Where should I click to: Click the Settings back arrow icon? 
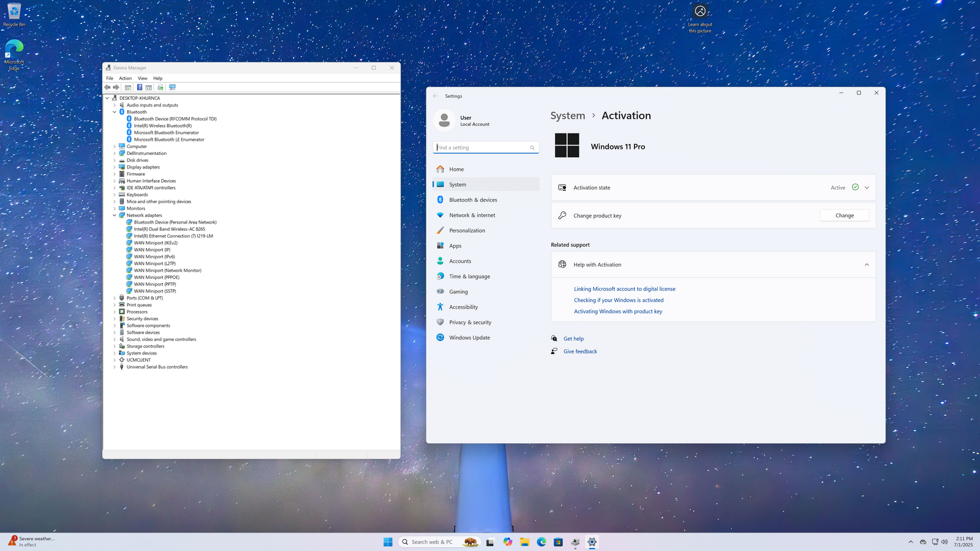[435, 96]
